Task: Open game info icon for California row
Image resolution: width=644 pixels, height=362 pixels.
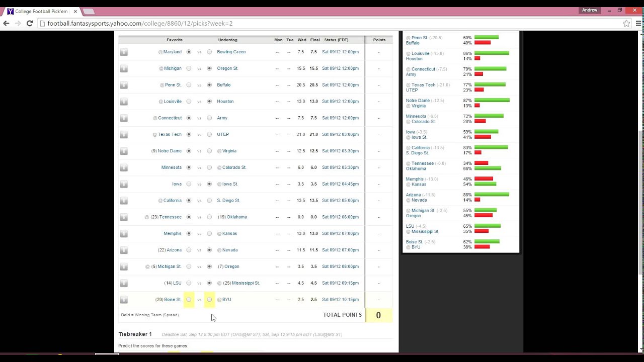Action: [124, 201]
